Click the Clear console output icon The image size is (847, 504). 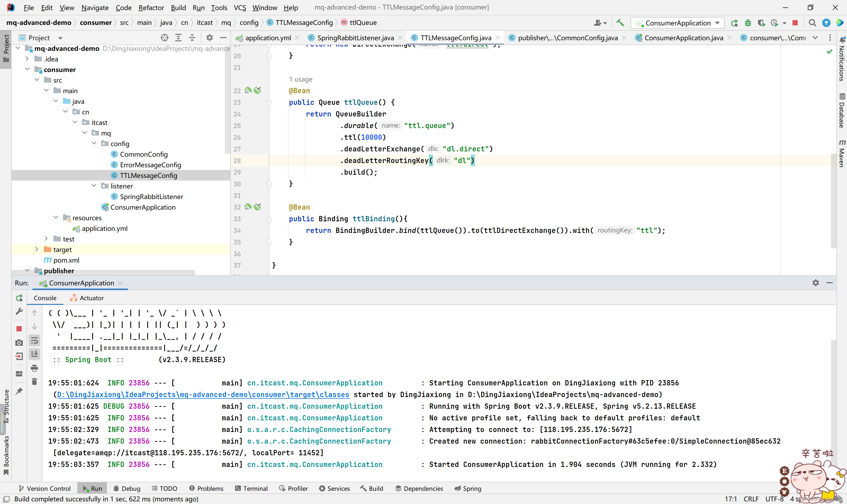pyautogui.click(x=34, y=381)
